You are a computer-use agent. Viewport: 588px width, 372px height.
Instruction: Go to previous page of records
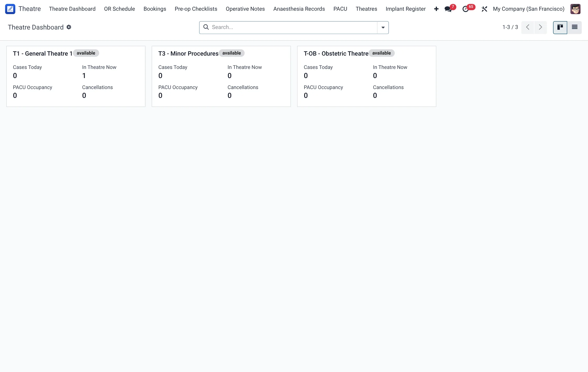[x=528, y=27]
